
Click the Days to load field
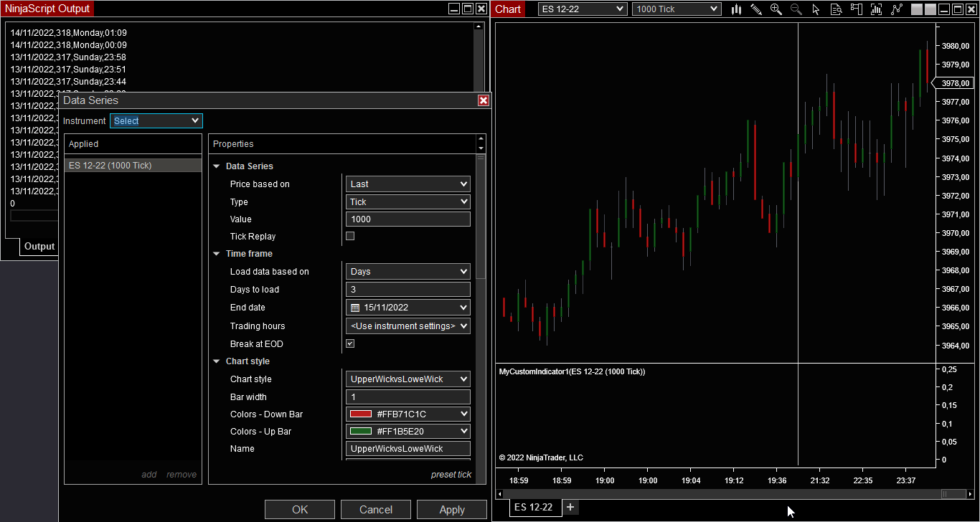(x=408, y=290)
